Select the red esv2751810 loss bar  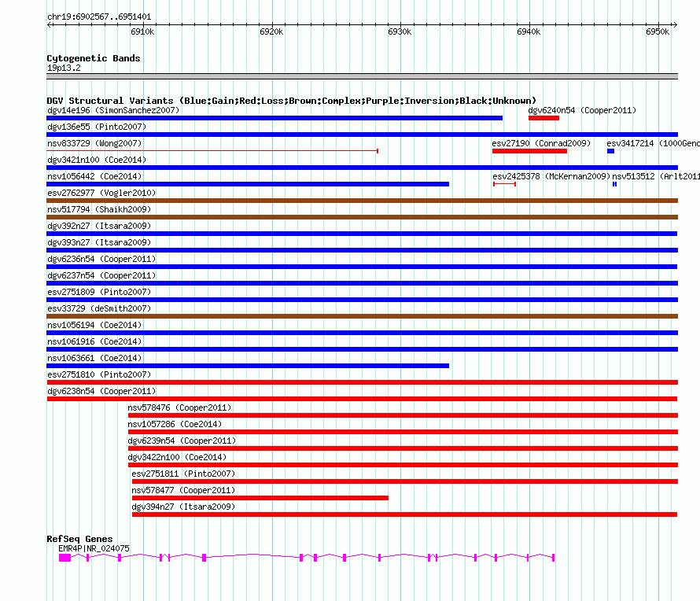362,382
